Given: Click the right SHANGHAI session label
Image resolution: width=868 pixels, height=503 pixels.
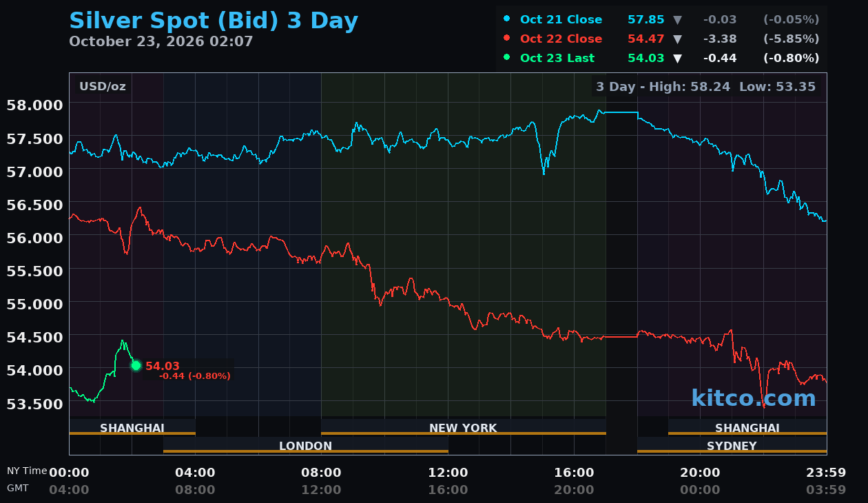Looking at the screenshot, I should tap(747, 427).
